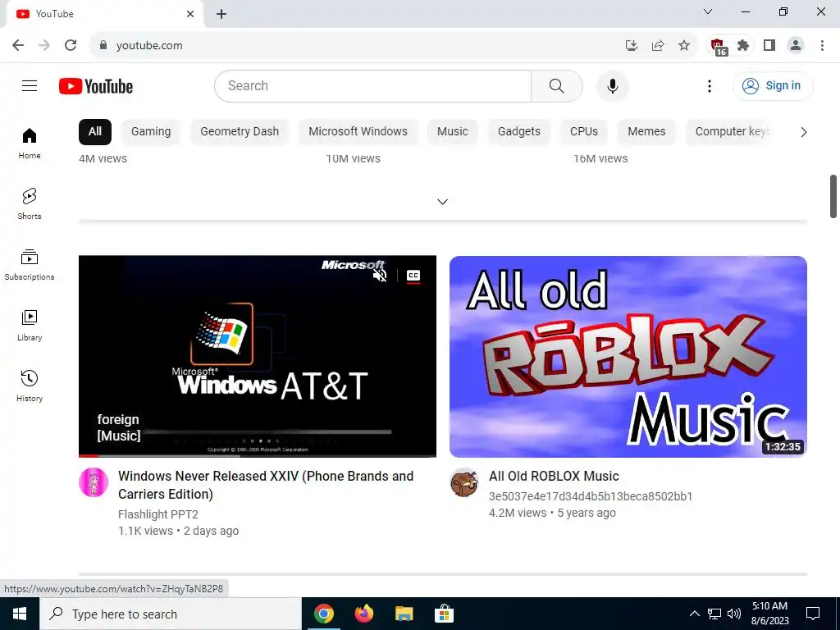The image size is (840, 630).
Task: Unmute the Windows Never Released preview
Action: pos(380,276)
